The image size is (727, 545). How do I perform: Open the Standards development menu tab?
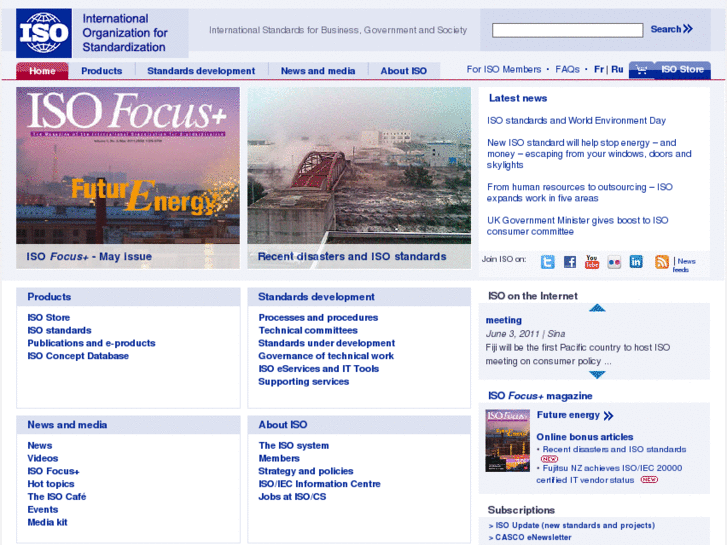pyautogui.click(x=201, y=71)
